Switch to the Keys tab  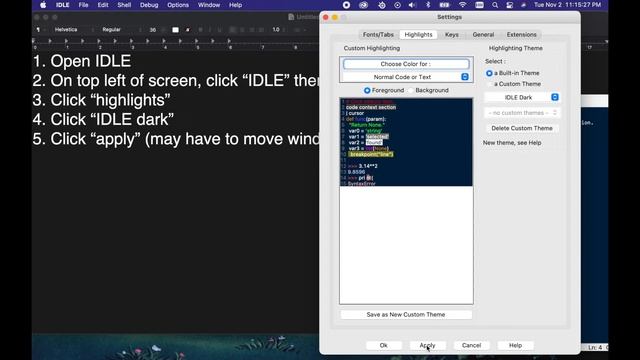point(451,35)
